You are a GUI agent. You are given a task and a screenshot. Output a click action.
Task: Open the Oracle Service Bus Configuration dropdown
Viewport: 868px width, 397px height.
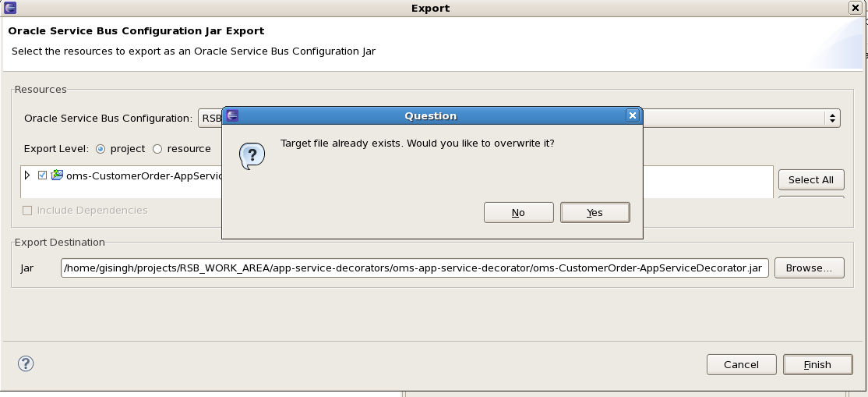click(x=832, y=118)
